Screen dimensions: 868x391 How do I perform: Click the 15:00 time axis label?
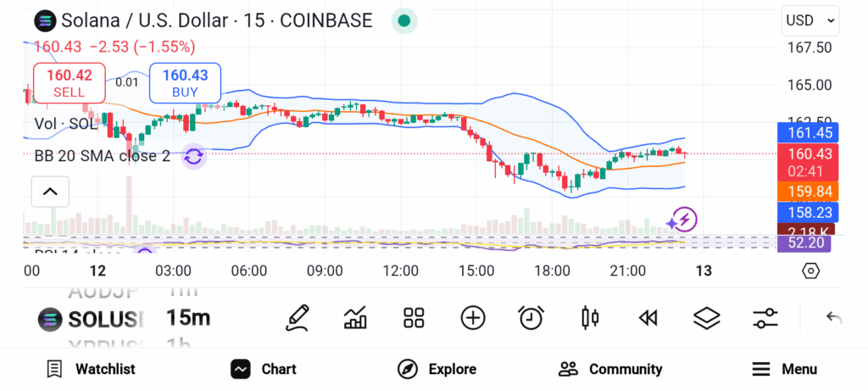[476, 271]
